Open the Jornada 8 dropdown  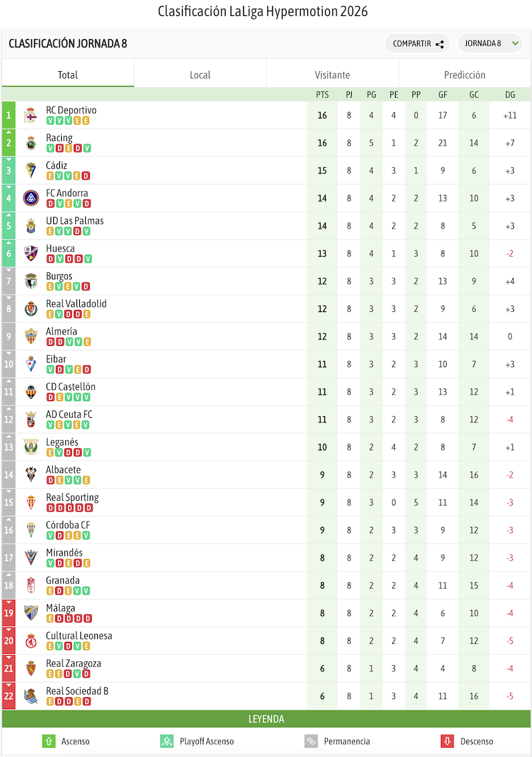(x=491, y=44)
